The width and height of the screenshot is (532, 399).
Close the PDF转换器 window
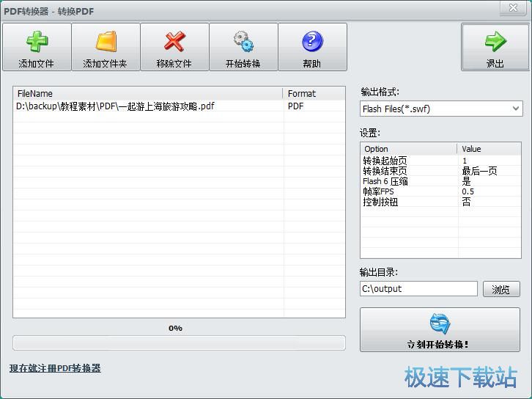(x=513, y=7)
